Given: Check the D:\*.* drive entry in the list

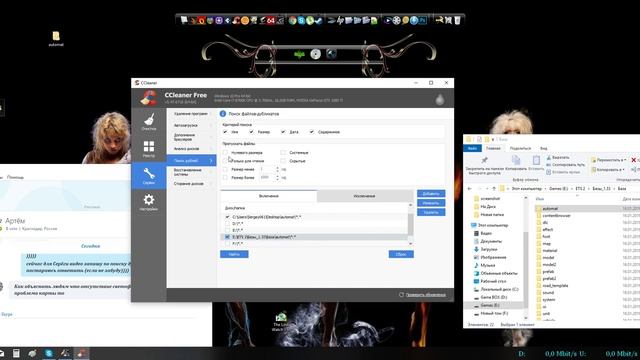Looking at the screenshot, I should click(x=227, y=224).
